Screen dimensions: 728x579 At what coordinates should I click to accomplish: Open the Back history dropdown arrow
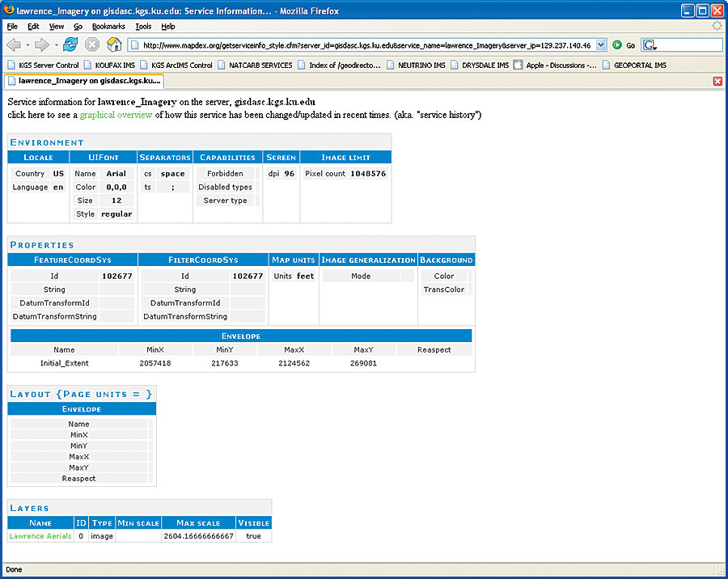(x=28, y=45)
